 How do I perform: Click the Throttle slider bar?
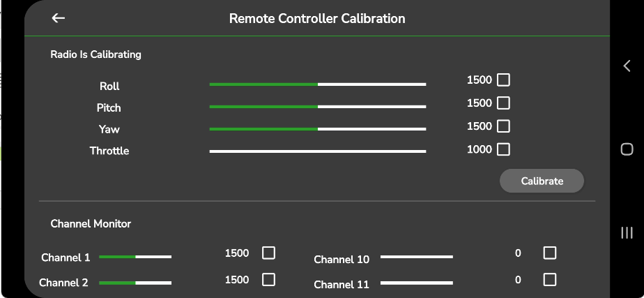[x=317, y=151]
